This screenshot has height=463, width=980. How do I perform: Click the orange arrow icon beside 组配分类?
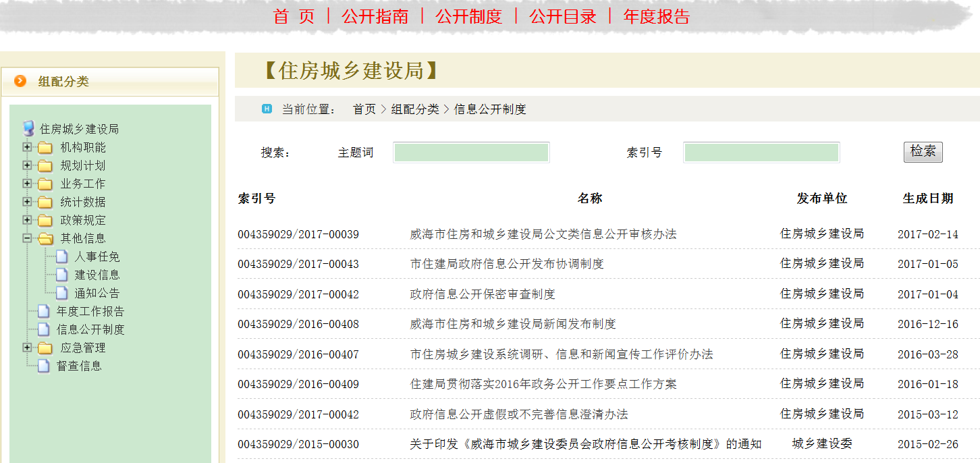pyautogui.click(x=21, y=82)
